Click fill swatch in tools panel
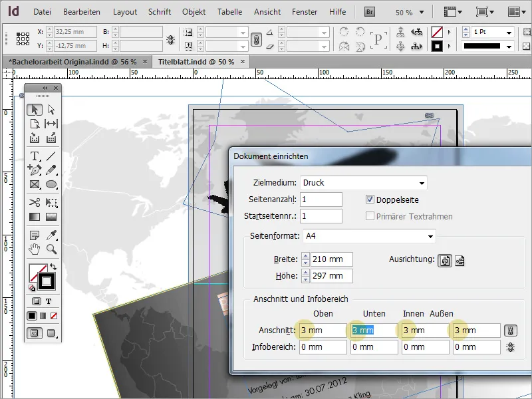The height and width of the screenshot is (399, 532). [x=35, y=271]
